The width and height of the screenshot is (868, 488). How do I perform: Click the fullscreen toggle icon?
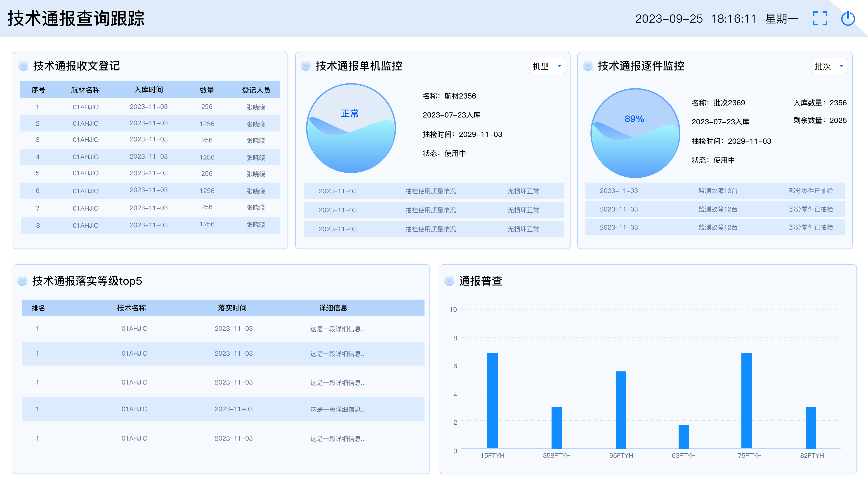(x=820, y=19)
